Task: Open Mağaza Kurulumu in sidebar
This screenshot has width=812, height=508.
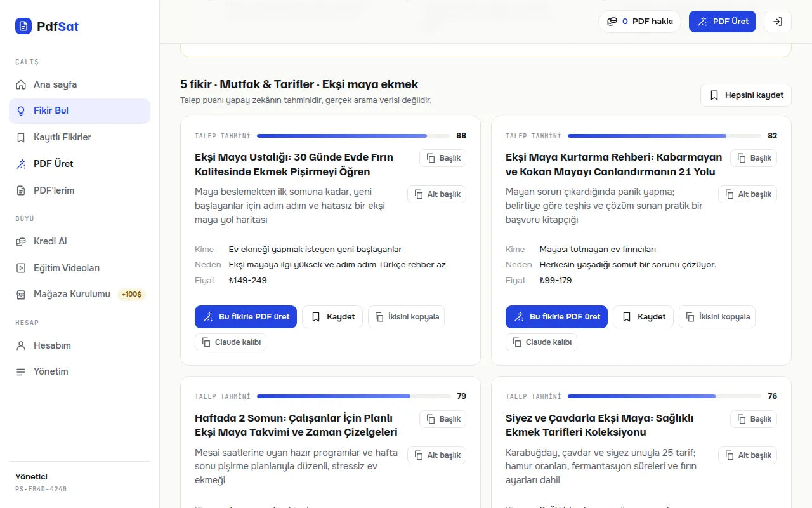Action: 79,294
